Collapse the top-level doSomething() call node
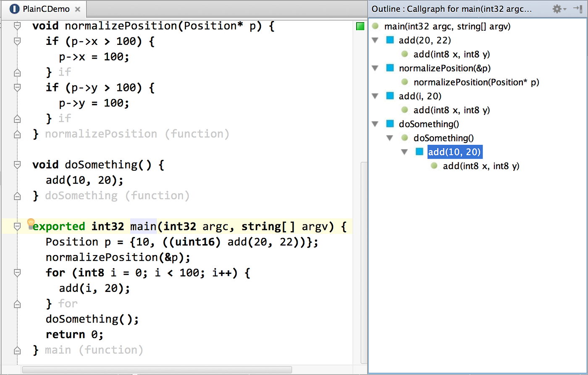 tap(375, 125)
